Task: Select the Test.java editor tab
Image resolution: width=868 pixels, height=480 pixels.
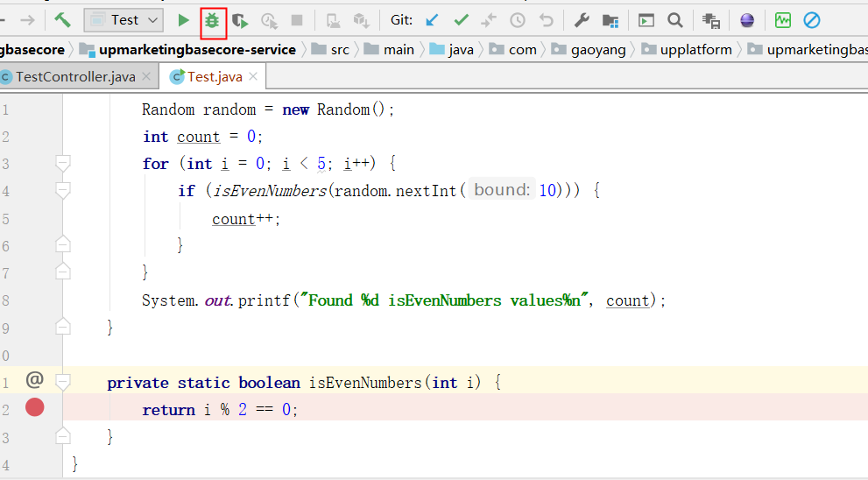Action: (215, 77)
